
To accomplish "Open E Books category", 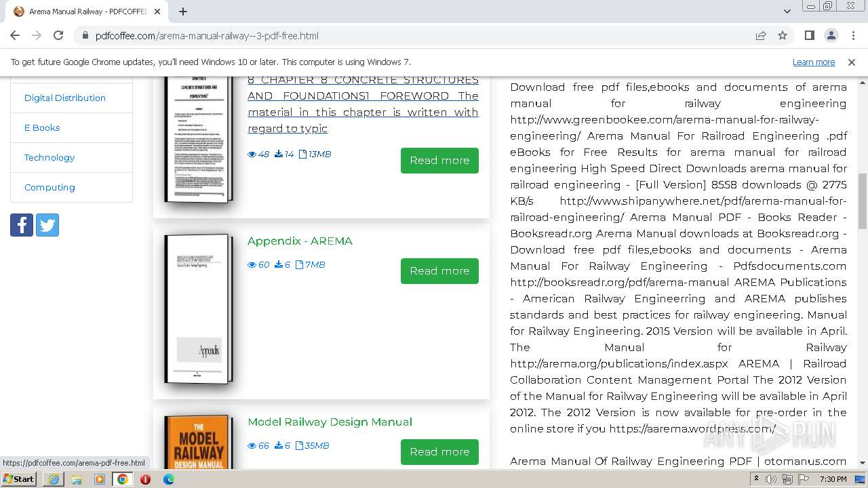I will tap(42, 127).
